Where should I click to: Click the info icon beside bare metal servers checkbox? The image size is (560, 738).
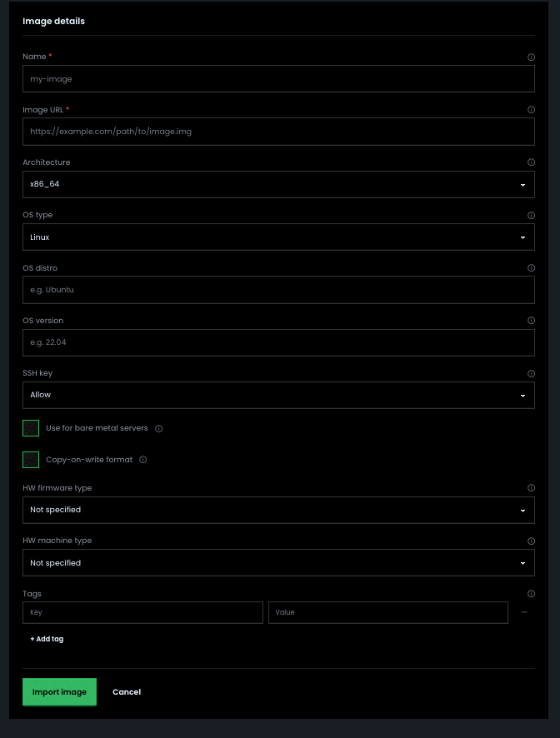tap(158, 427)
